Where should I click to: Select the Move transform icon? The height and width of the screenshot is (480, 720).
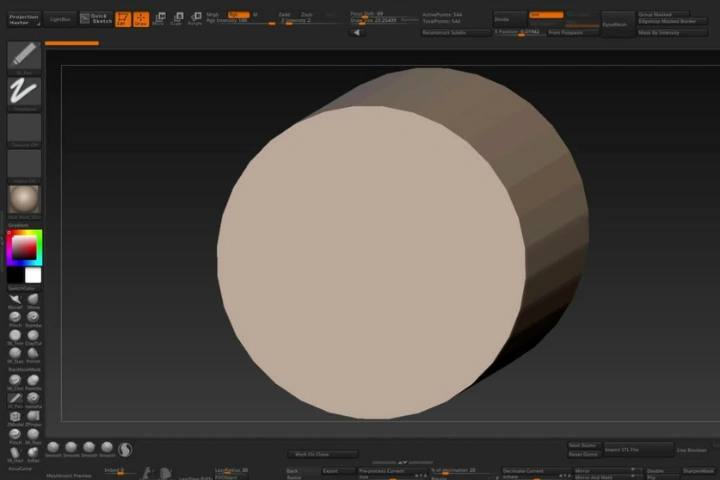(x=159, y=19)
